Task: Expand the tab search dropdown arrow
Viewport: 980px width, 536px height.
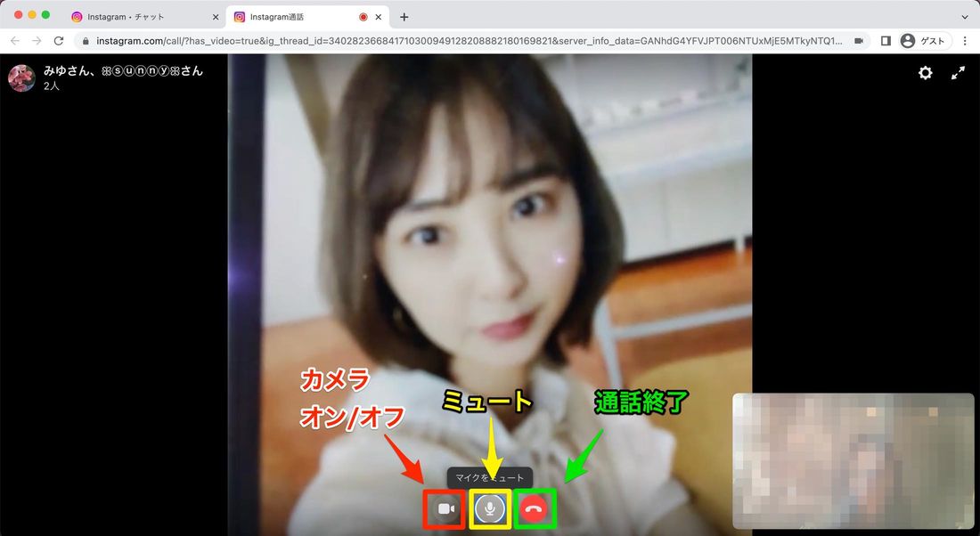Action: pyautogui.click(x=964, y=17)
